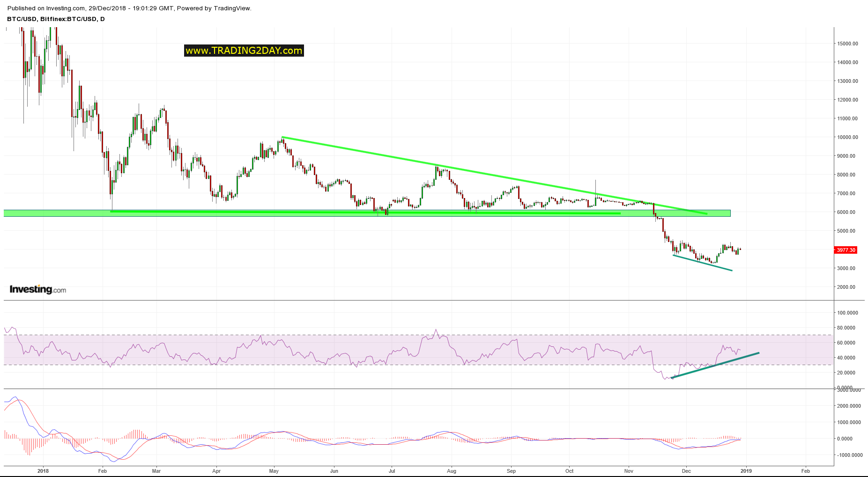Click the BTC/USD symbol title text
Screen dimensions: 868x477
point(56,19)
